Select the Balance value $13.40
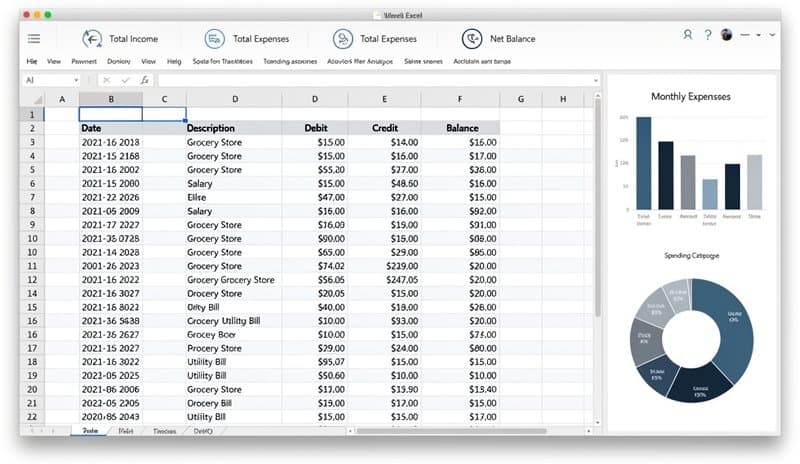The height and width of the screenshot is (464, 800). pyautogui.click(x=461, y=389)
